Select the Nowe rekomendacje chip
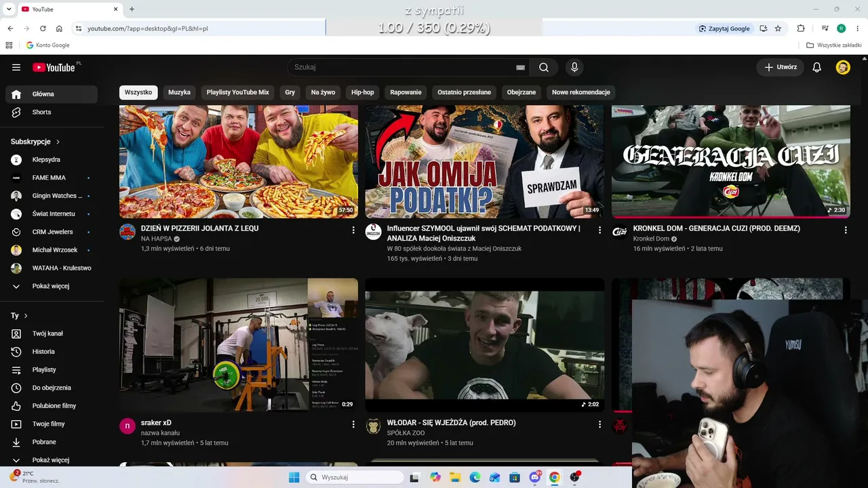The width and height of the screenshot is (868, 488). tap(581, 92)
